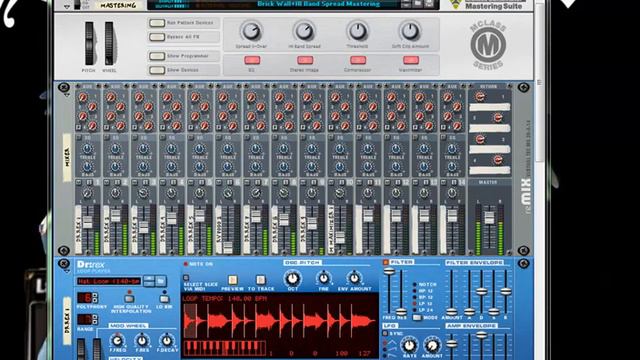Toggle the Lo BW button
Image resolution: width=640 pixels, height=360 pixels.
point(164,298)
